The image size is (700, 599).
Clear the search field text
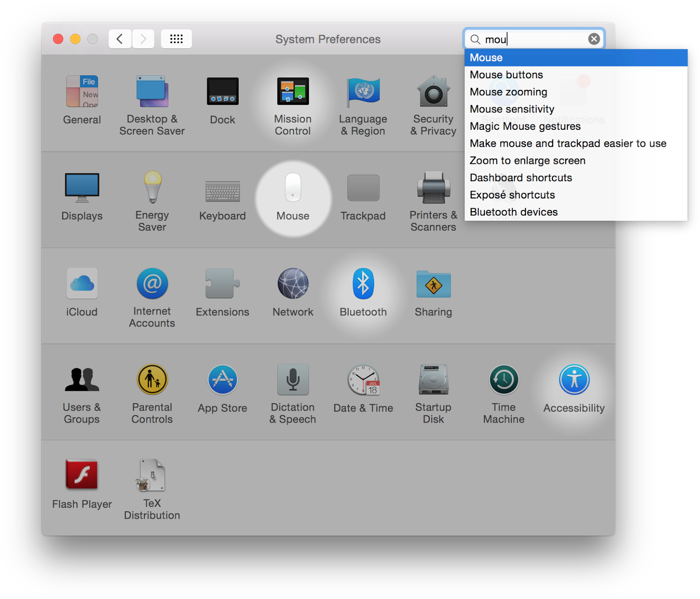tap(594, 39)
